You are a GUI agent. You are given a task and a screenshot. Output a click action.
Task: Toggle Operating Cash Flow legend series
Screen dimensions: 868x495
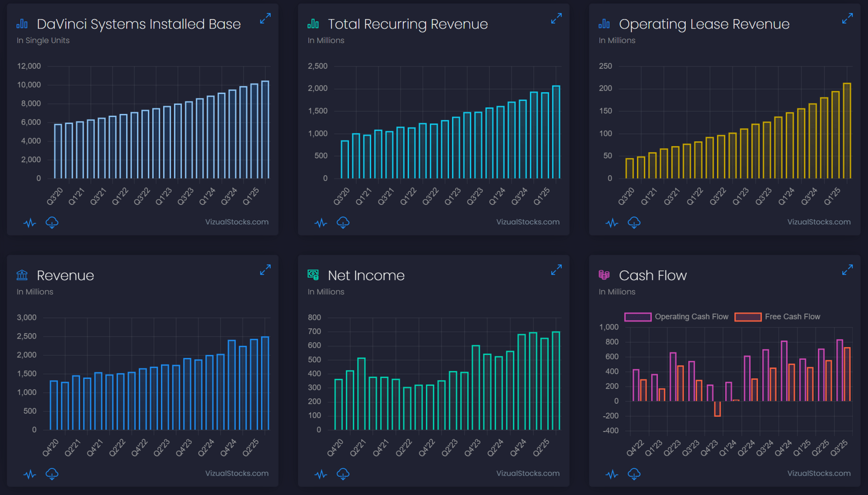tap(691, 317)
